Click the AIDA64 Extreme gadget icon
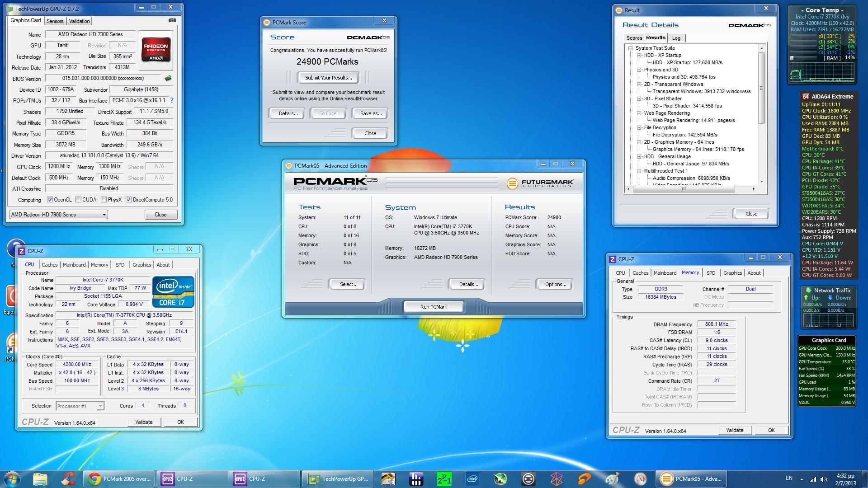The image size is (868, 488). tap(806, 96)
